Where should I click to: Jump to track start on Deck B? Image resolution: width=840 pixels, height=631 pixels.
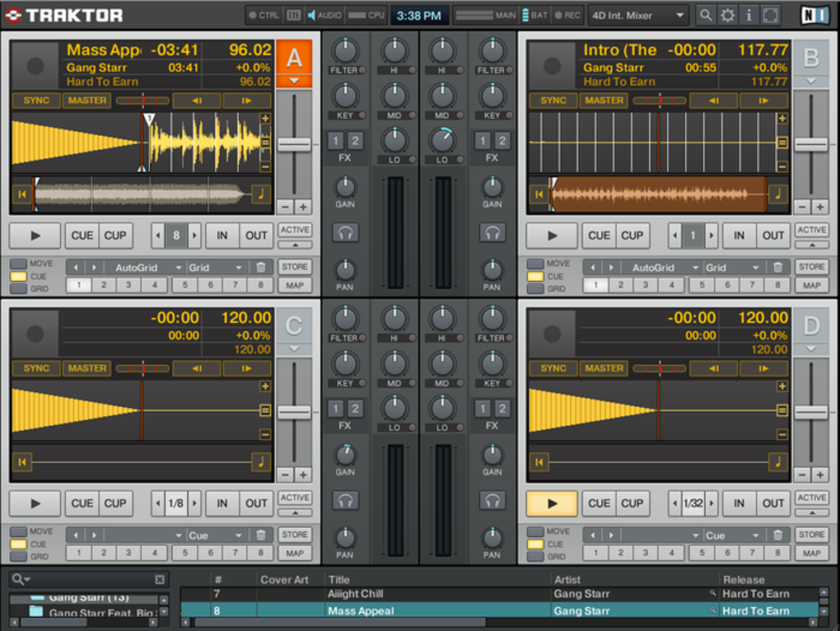tap(539, 194)
